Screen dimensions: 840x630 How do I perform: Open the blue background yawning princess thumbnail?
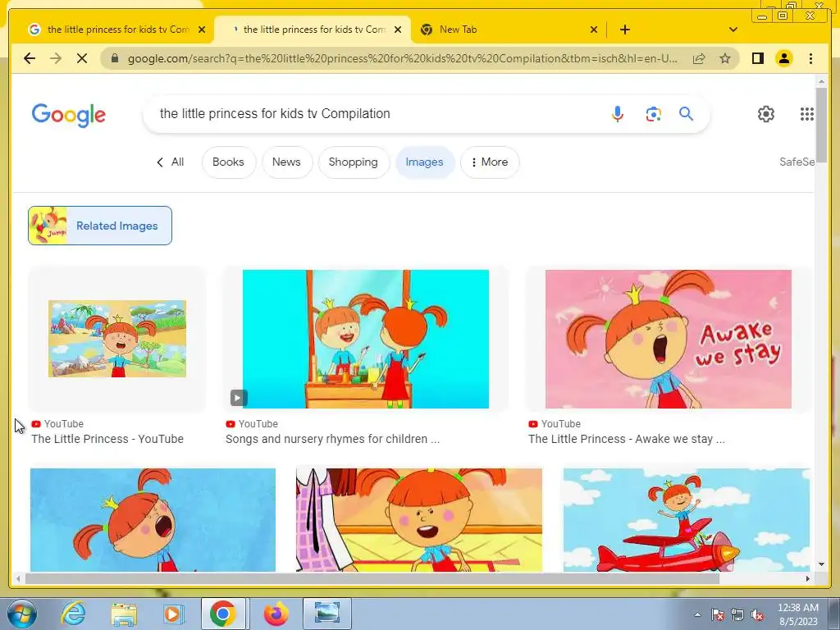[153, 519]
